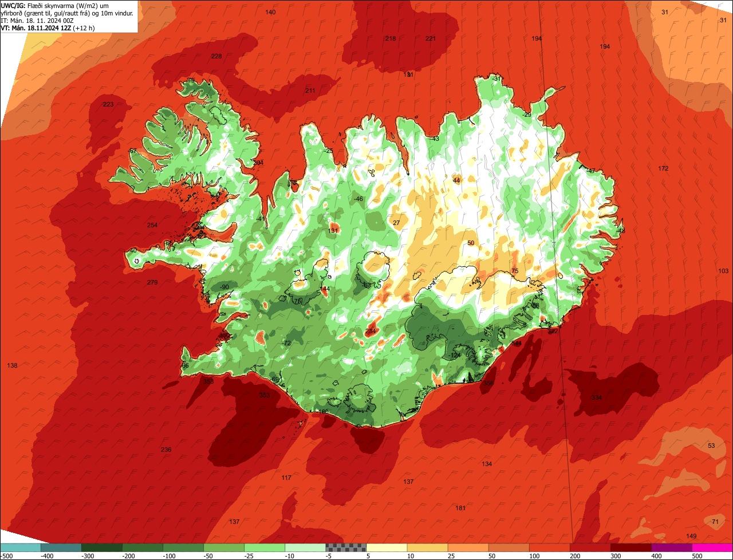This screenshot has height=560, width=733.
Task: Click the ocean flux value 134
Action: click(x=487, y=464)
